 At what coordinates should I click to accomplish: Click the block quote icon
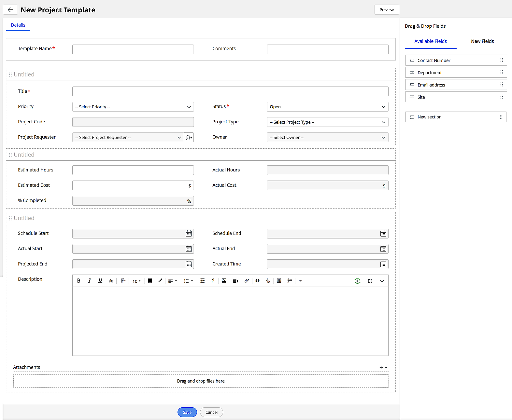pos(257,281)
